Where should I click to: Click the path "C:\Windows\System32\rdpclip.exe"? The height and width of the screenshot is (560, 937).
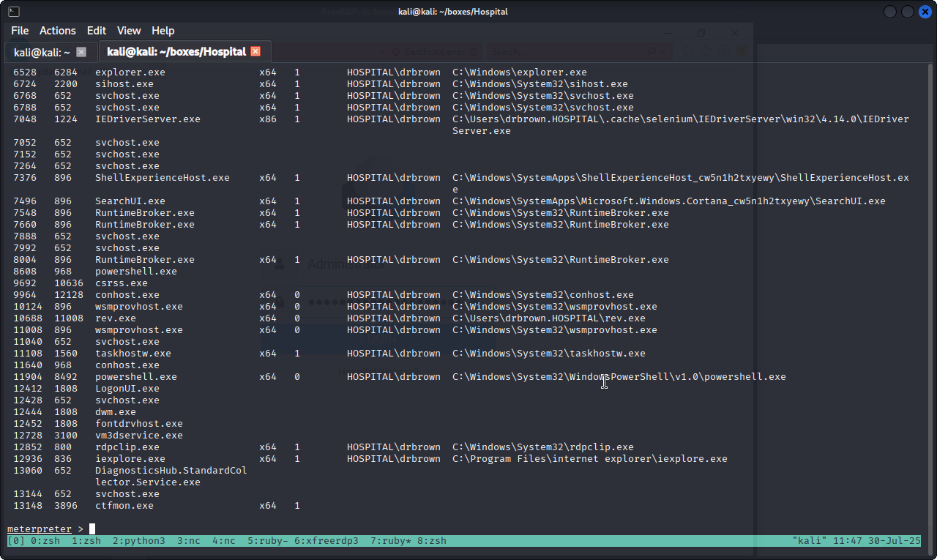coord(543,447)
